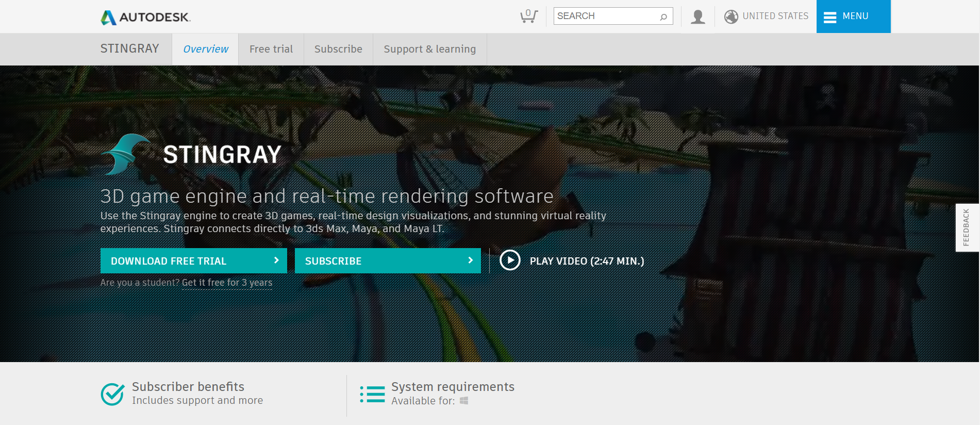Open Subscriber benefits link
The width and height of the screenshot is (980, 425).
click(x=188, y=387)
